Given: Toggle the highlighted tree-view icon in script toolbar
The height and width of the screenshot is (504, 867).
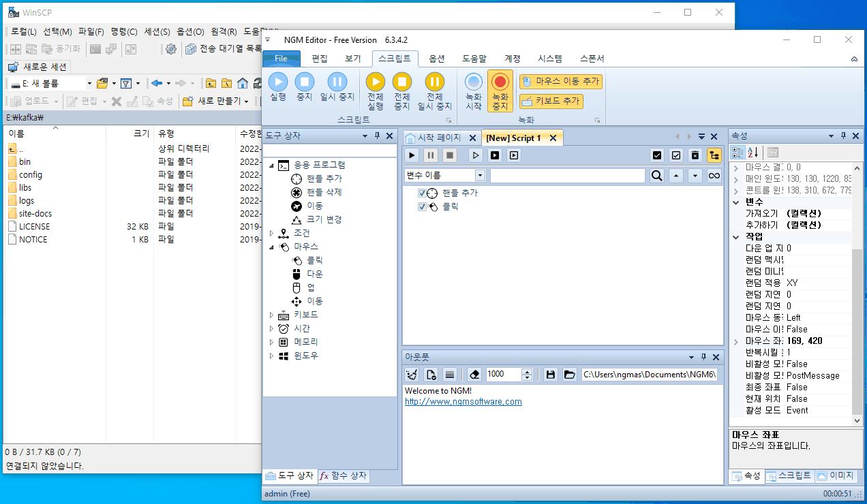Looking at the screenshot, I should 714,155.
